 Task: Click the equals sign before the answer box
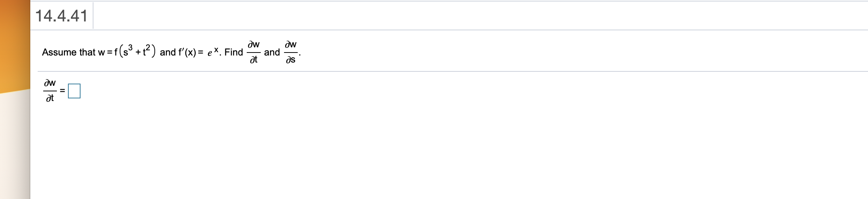62,91
